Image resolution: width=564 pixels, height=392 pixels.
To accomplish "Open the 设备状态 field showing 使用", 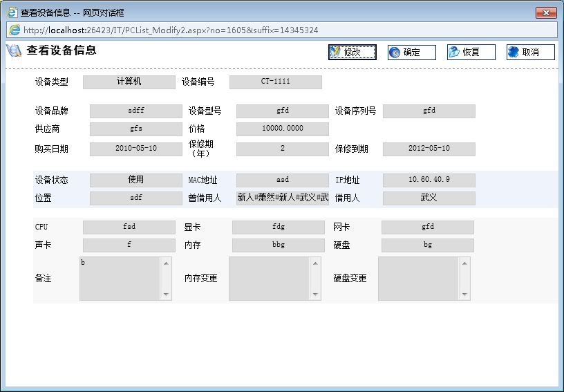I will tap(136, 180).
